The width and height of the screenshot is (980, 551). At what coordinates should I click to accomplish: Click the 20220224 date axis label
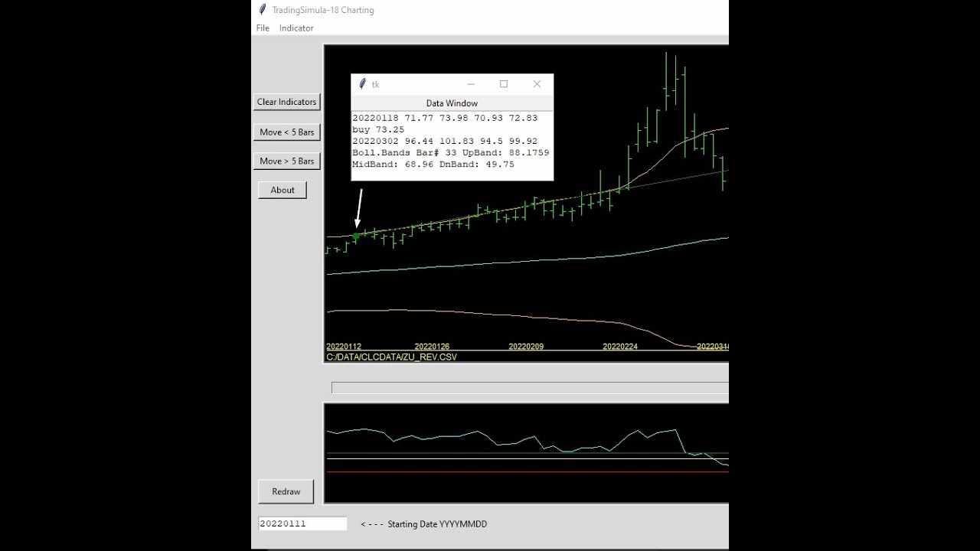[x=620, y=347]
